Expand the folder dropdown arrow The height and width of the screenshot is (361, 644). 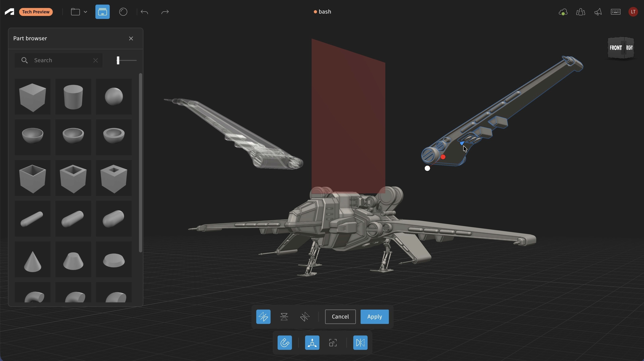pyautogui.click(x=85, y=12)
